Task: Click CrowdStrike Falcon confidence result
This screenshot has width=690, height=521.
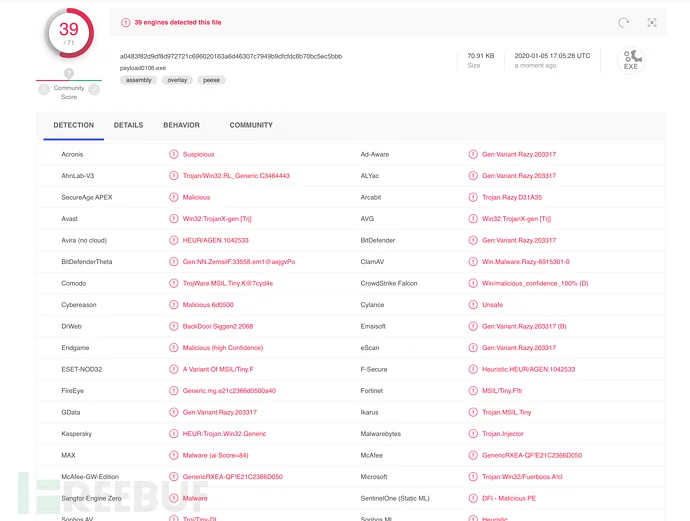Action: tap(535, 283)
